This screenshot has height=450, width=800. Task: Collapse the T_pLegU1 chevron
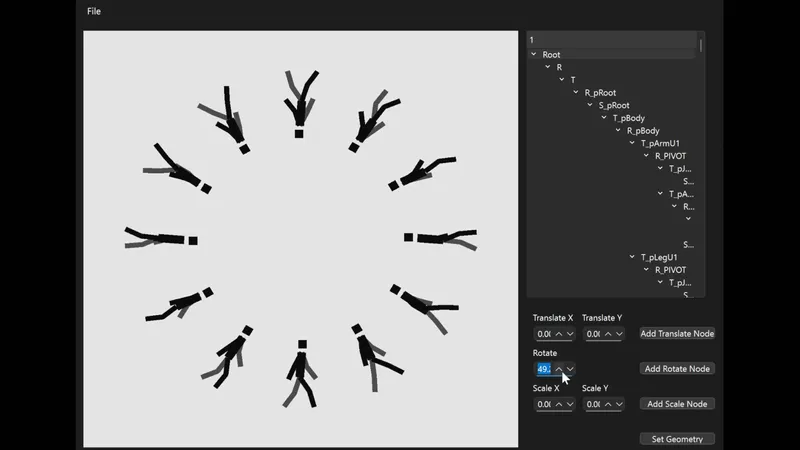pos(632,257)
